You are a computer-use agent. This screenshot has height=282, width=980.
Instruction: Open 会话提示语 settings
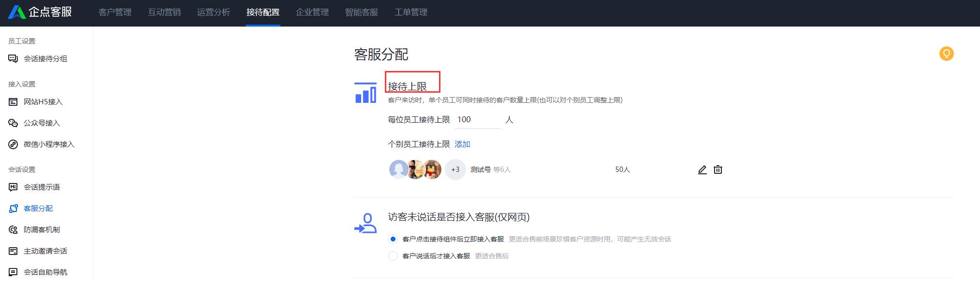point(42,187)
